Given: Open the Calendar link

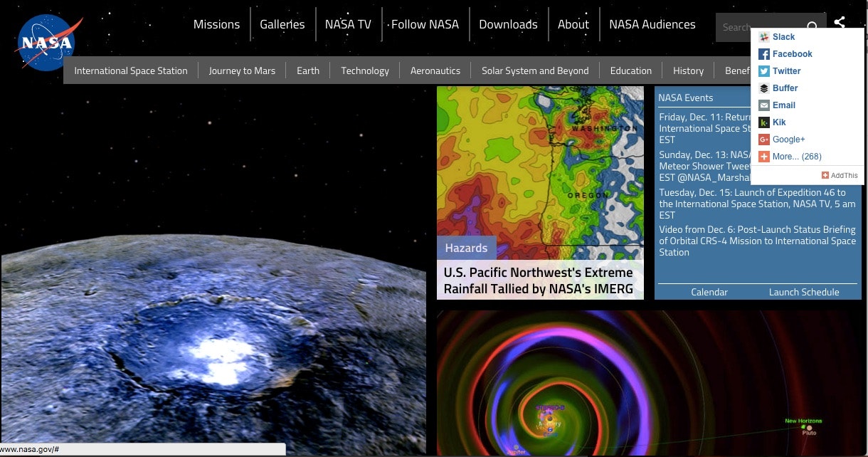Looking at the screenshot, I should pyautogui.click(x=709, y=292).
